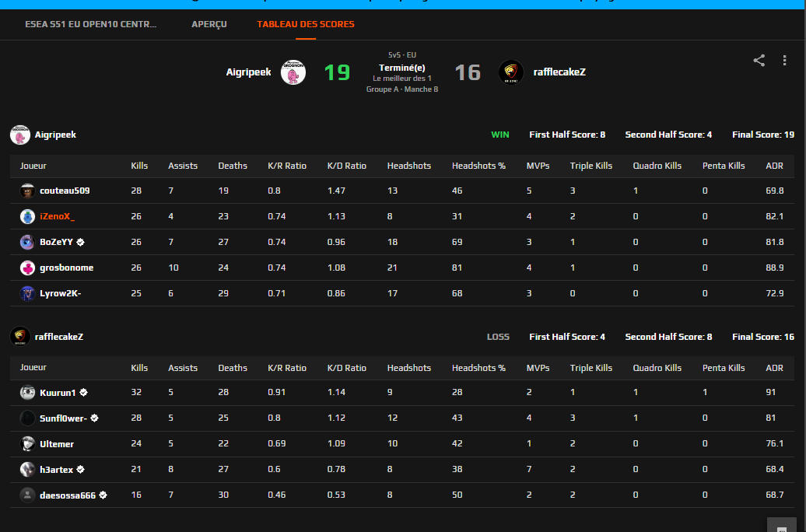Image resolution: width=806 pixels, height=532 pixels.
Task: Open BoZeYY player profile link
Action: tap(57, 242)
